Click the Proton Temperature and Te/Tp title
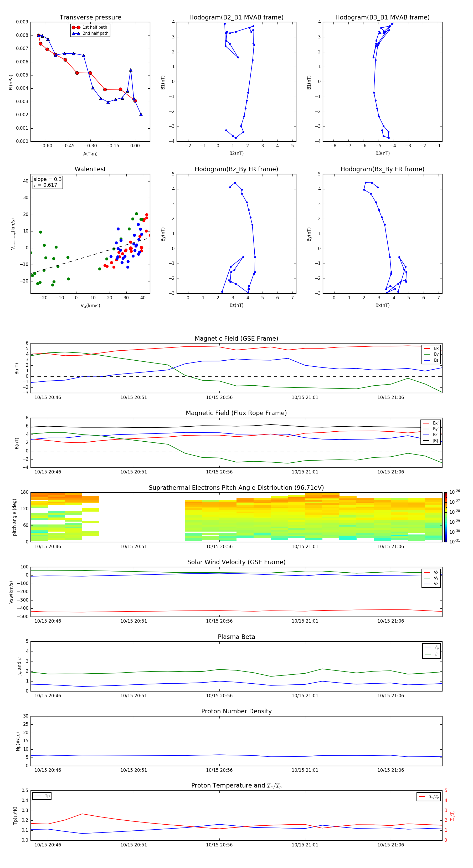 point(236,786)
